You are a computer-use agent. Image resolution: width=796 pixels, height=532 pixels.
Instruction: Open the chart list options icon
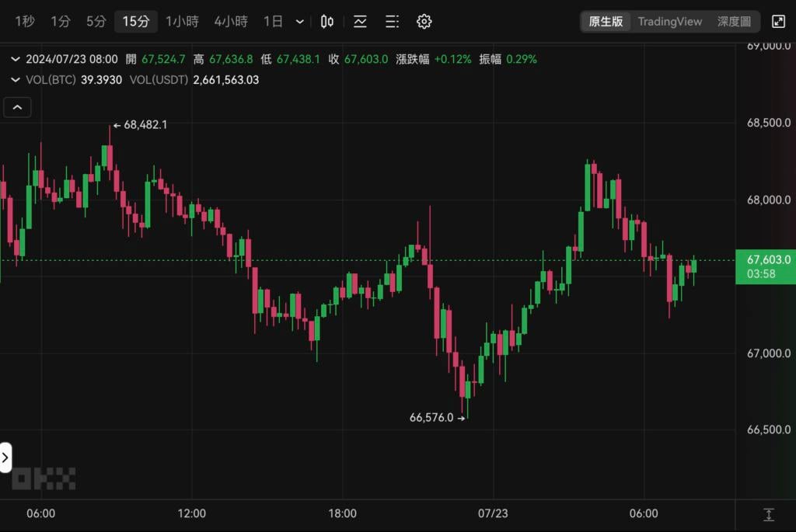(392, 21)
